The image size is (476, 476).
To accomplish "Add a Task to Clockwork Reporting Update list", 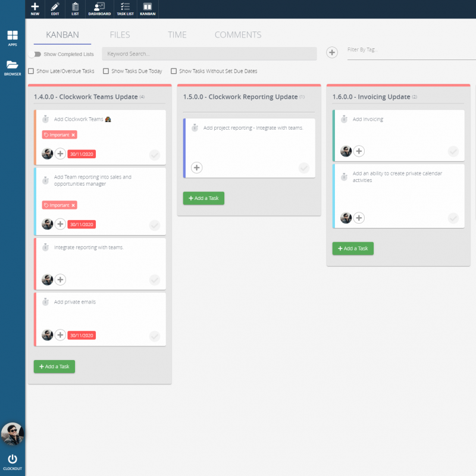I will (x=203, y=198).
